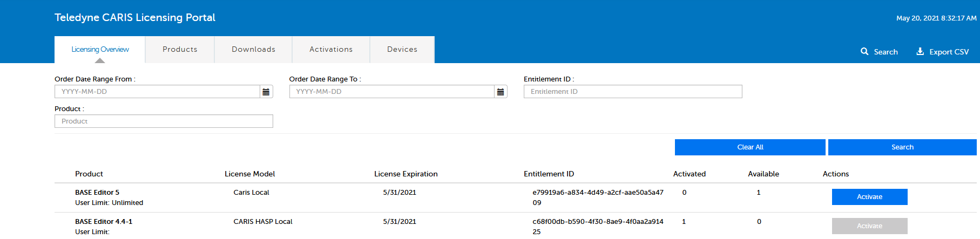This screenshot has height=239, width=980.
Task: Click the Entitlement ID input field
Action: point(633,92)
